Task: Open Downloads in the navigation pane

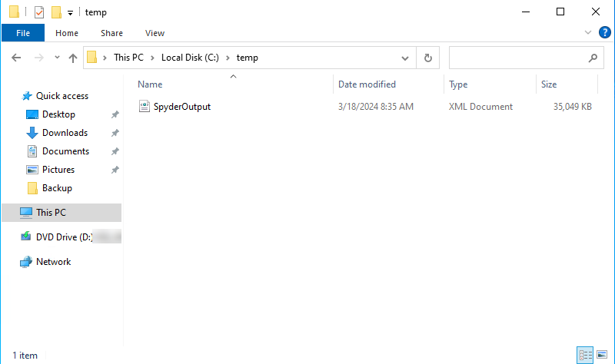Action: (65, 133)
